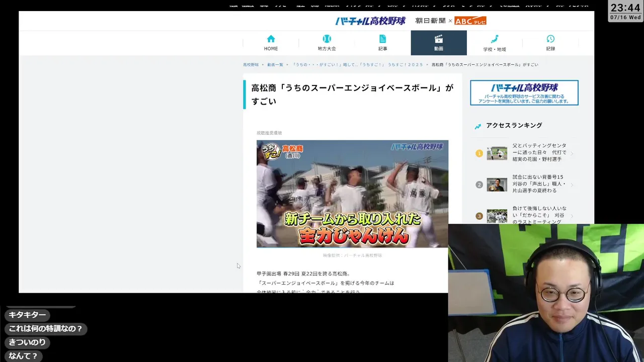Click the video caption 映像提供：バーチャル高校野球
644x362 pixels.
[352, 255]
